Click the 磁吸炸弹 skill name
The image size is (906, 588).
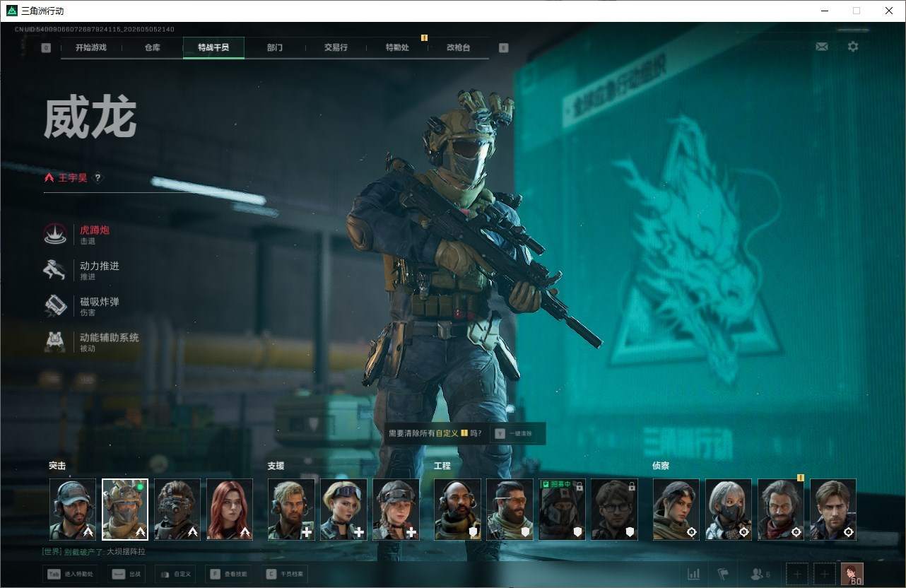[x=100, y=302]
